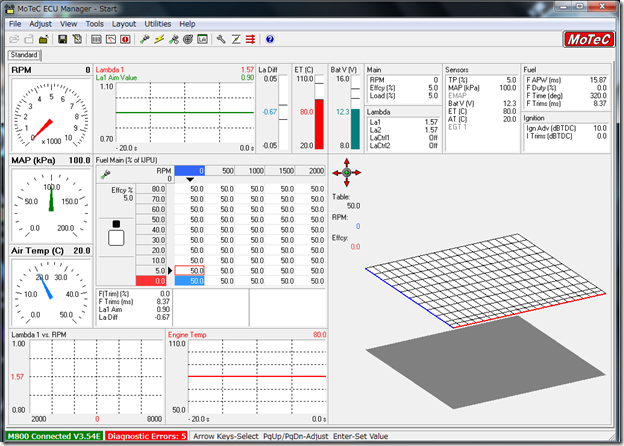Select the 1500 RPM column header
624x446 pixels.
click(x=280, y=171)
